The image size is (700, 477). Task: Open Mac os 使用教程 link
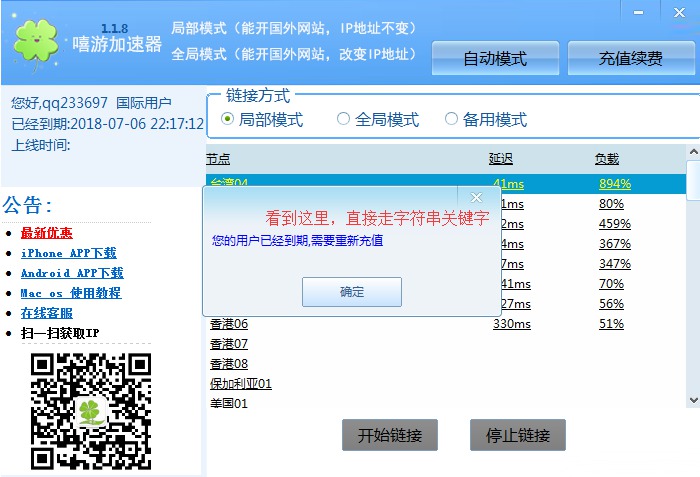click(x=71, y=293)
